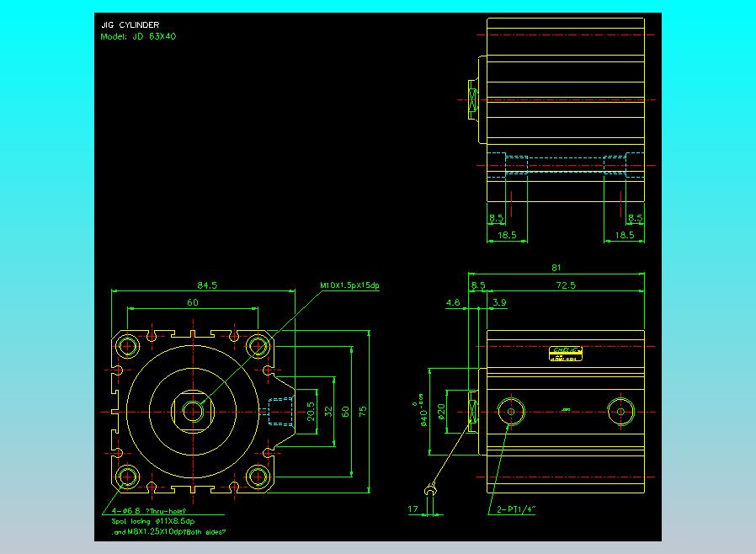
Task: Click the 8.5 dimension beside 72.5
Action: pos(478,285)
